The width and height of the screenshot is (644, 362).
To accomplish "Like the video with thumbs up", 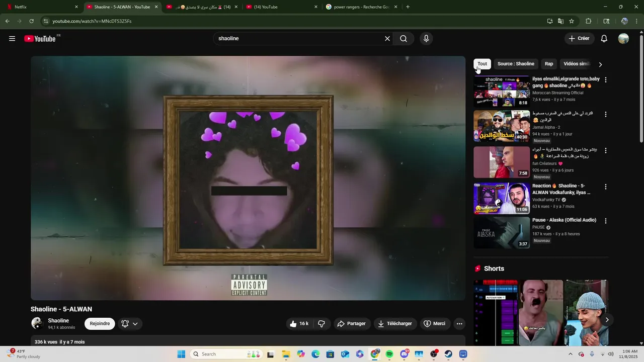I will pyautogui.click(x=299, y=324).
